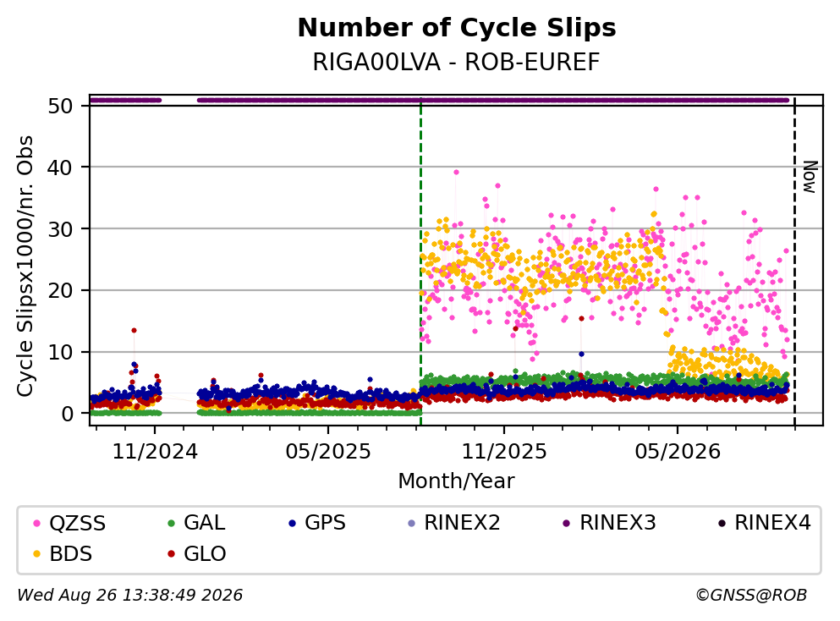Click the 05/2026 x-axis tick label

point(678,452)
